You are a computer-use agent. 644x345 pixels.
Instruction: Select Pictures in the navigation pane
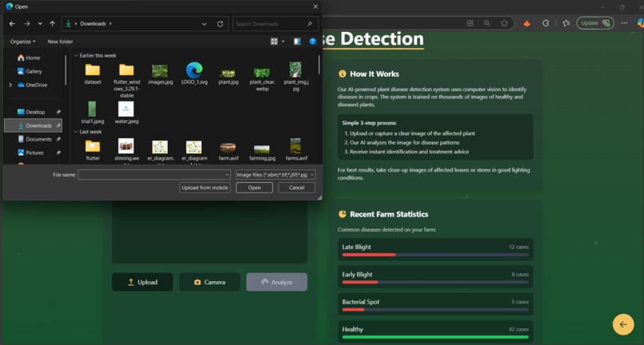coord(33,153)
